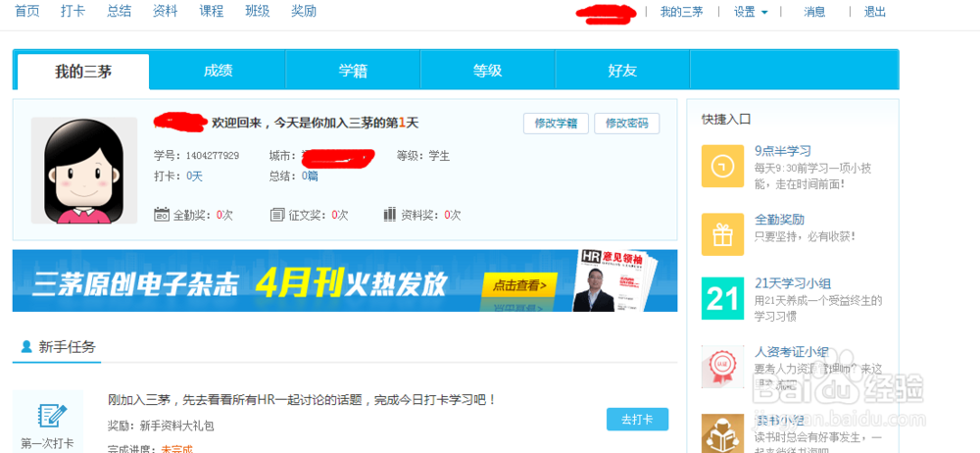Switch to the 等级 tab
980x453 pixels.
tap(488, 71)
